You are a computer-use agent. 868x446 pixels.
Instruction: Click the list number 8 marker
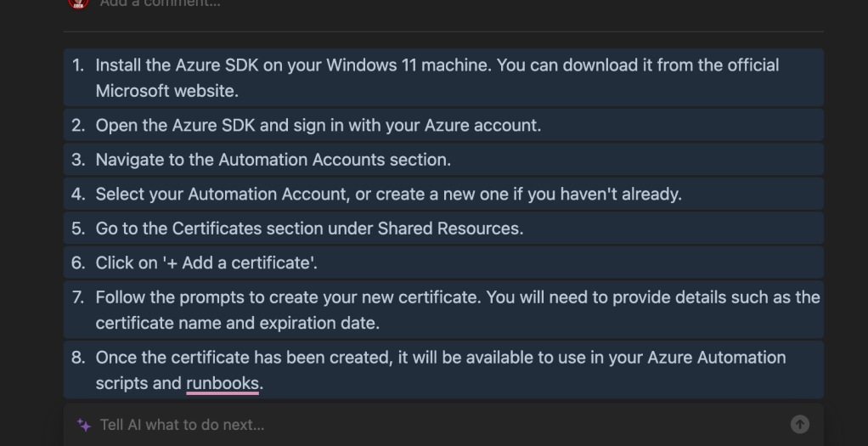pos(78,358)
